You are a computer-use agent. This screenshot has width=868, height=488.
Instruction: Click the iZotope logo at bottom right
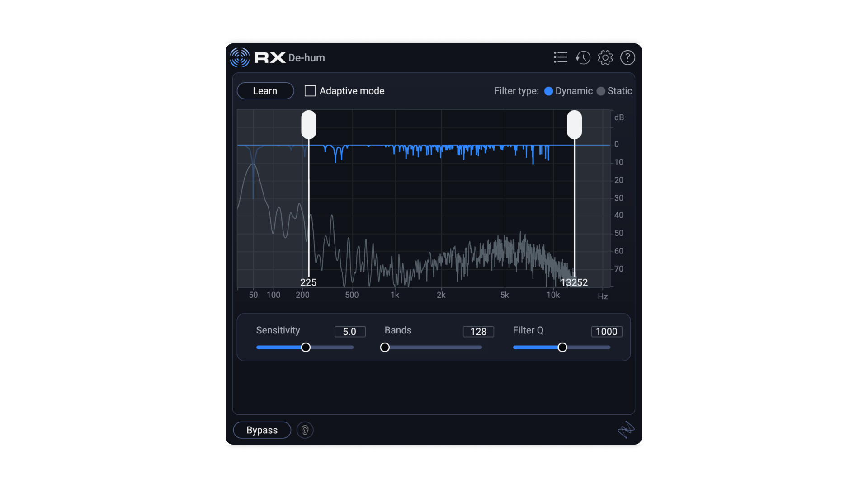tap(626, 430)
